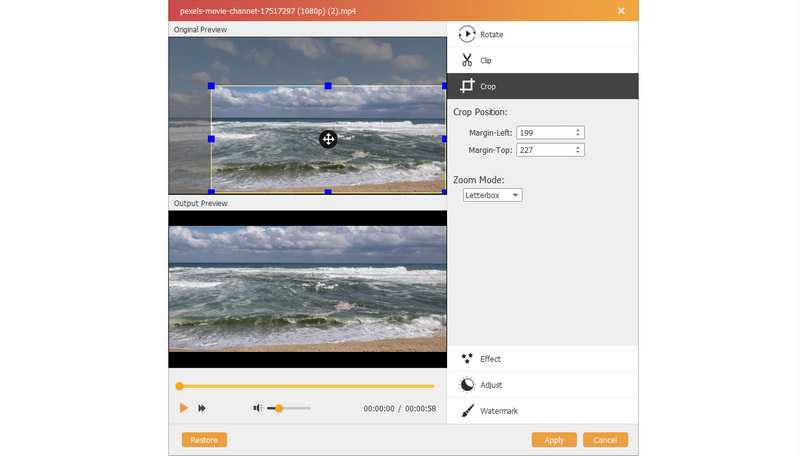The height and width of the screenshot is (456, 799).
Task: Open the Watermark brush icon
Action: pyautogui.click(x=466, y=411)
